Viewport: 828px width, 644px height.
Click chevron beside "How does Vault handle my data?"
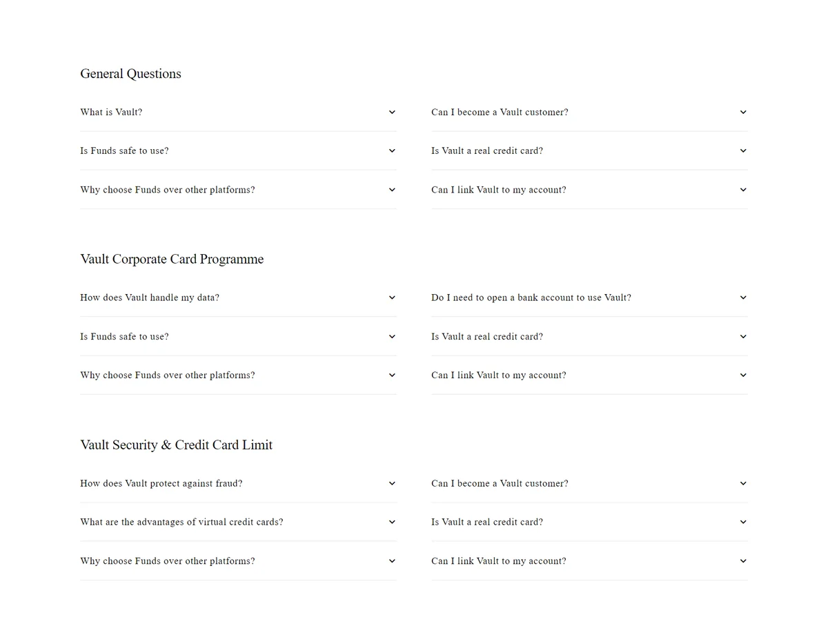tap(392, 297)
